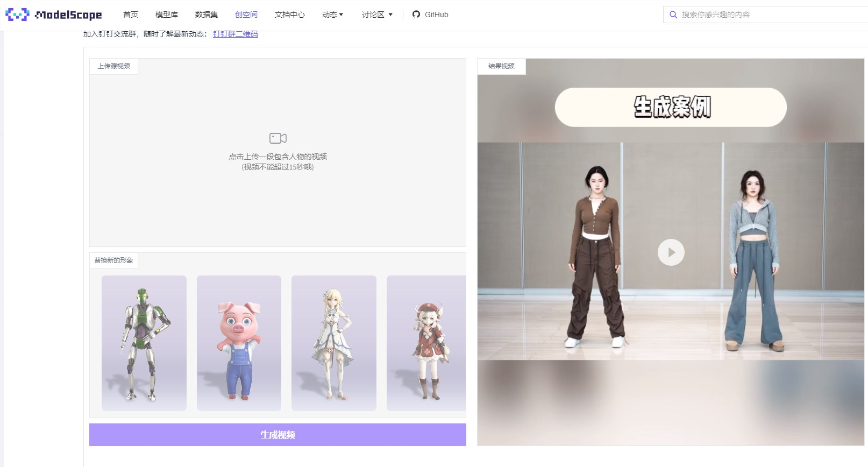The width and height of the screenshot is (868, 467).
Task: Play the result example video
Action: pyautogui.click(x=671, y=252)
